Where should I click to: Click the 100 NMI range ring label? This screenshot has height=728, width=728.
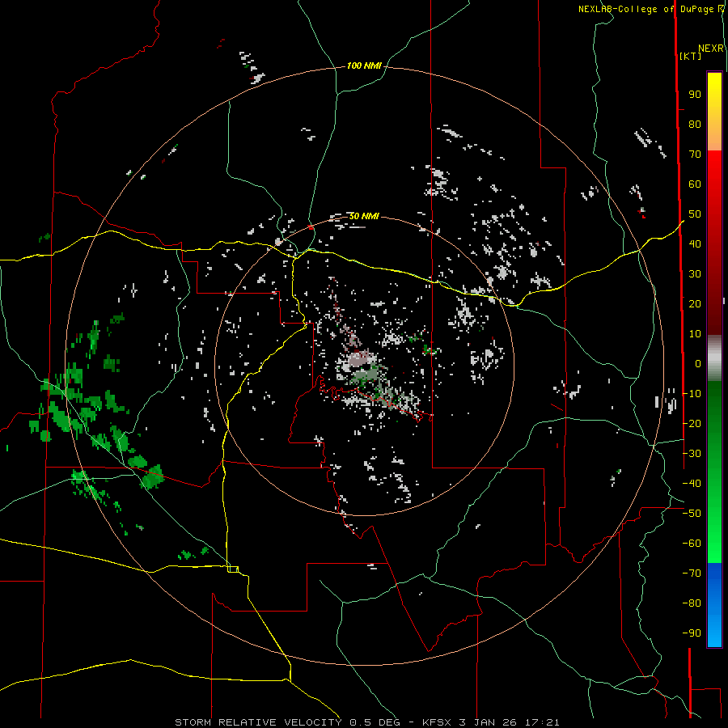point(364,66)
